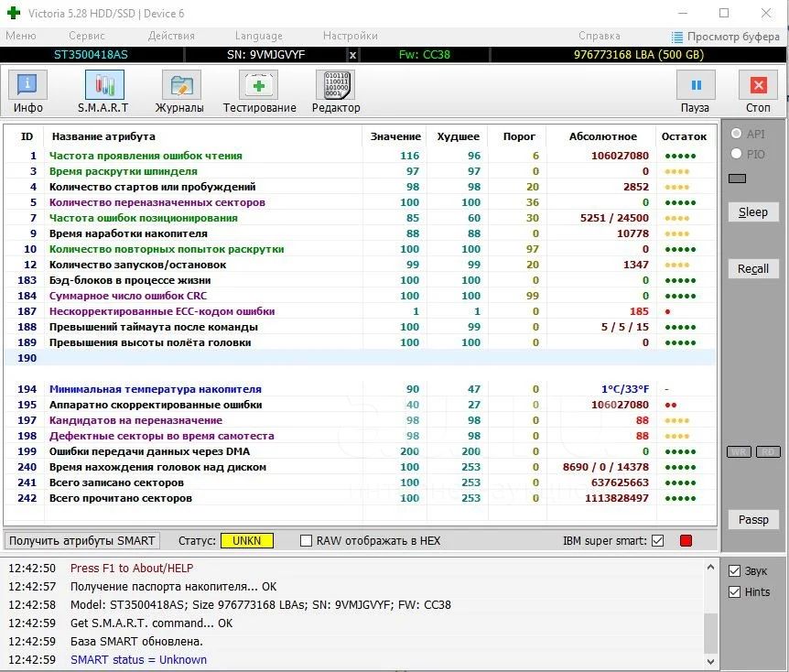
Task: Click the green cross Victoria app icon
Action: pyautogui.click(x=14, y=13)
